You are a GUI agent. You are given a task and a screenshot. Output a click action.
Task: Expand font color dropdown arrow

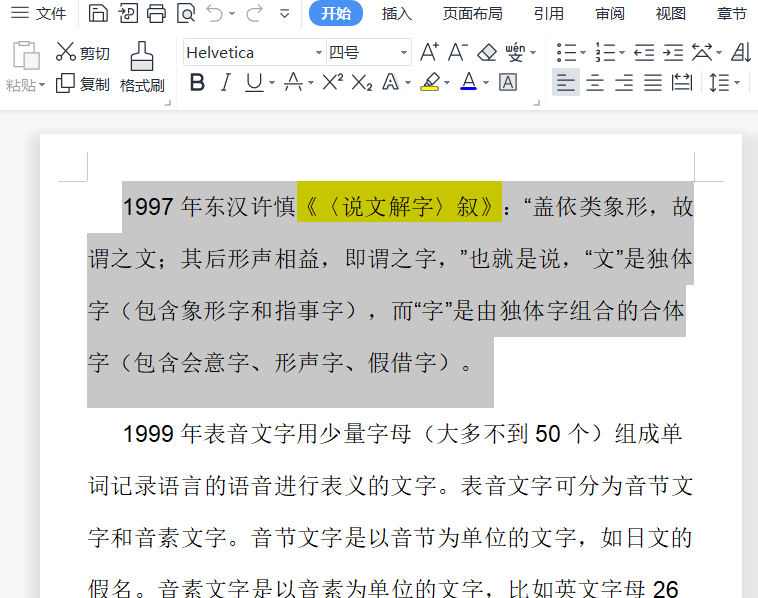[x=486, y=83]
